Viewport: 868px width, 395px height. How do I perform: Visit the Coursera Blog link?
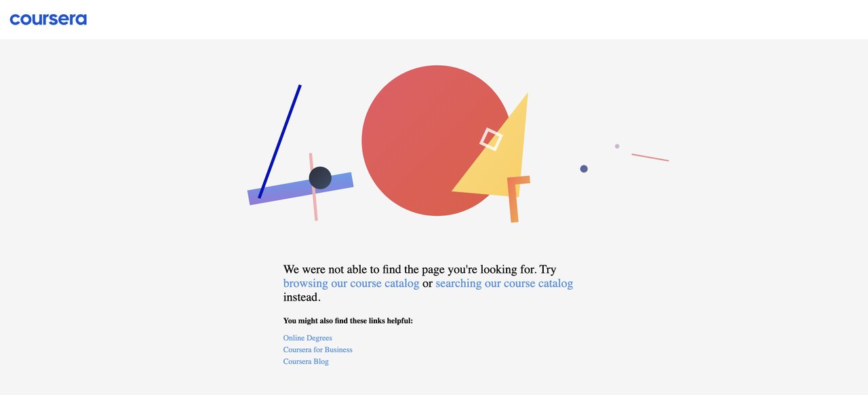click(306, 362)
